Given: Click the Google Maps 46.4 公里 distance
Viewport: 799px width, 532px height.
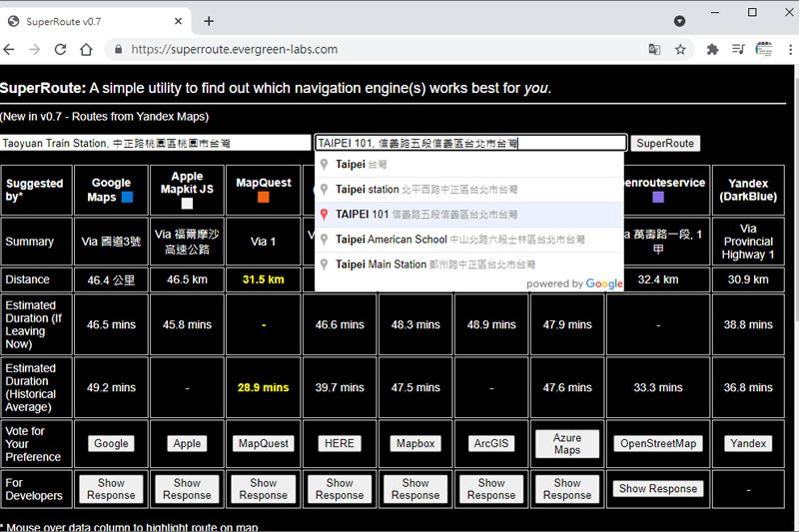Looking at the screenshot, I should [x=111, y=279].
